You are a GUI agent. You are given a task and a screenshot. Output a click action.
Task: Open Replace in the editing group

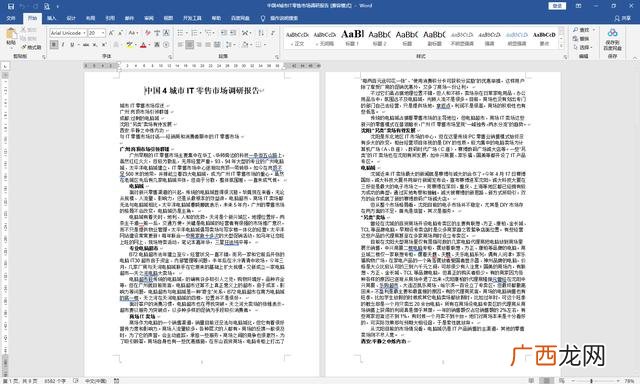pyautogui.click(x=581, y=39)
